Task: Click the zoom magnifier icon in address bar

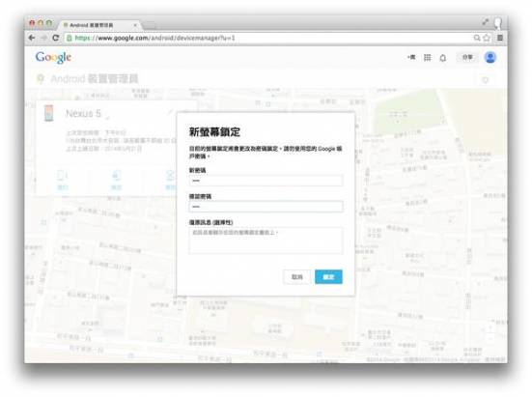Action: point(477,38)
